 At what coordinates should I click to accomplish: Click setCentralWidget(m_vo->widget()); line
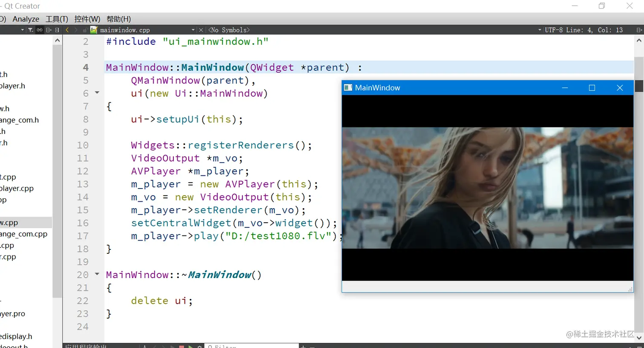click(234, 223)
